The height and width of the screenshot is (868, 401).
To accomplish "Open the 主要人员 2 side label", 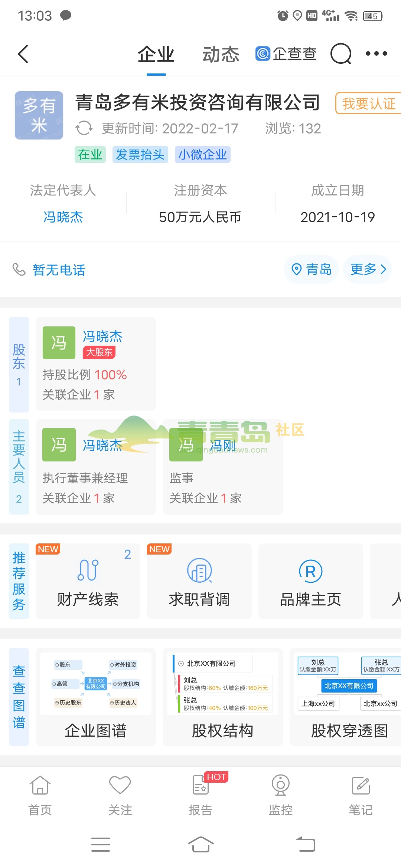I will click(19, 467).
